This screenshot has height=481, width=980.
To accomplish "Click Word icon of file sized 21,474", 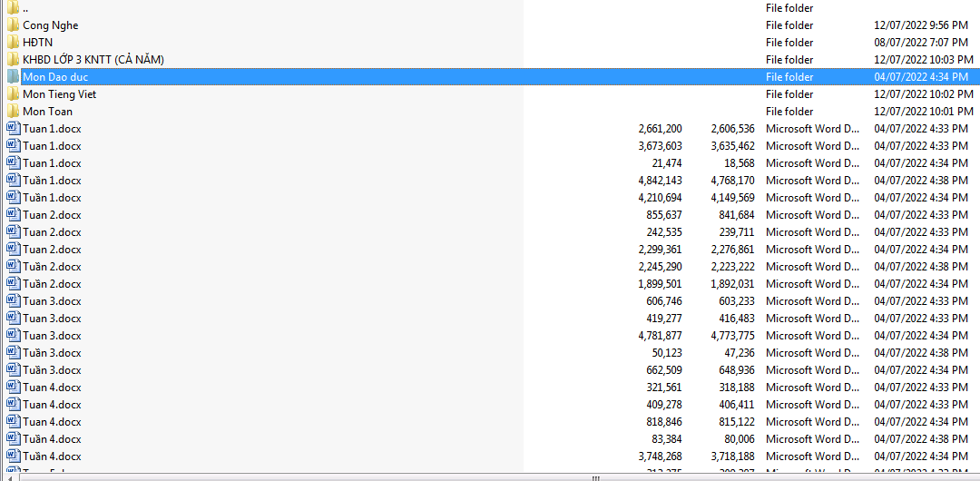I will 13,163.
